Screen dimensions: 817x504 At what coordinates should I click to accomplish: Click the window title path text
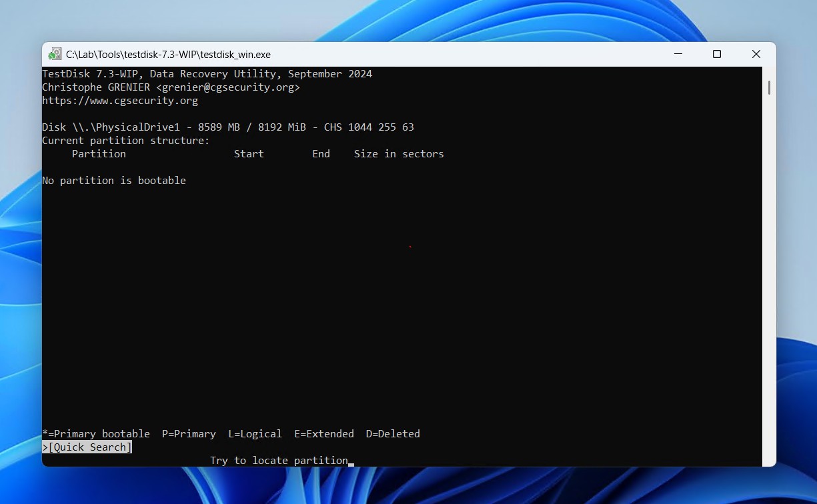168,55
